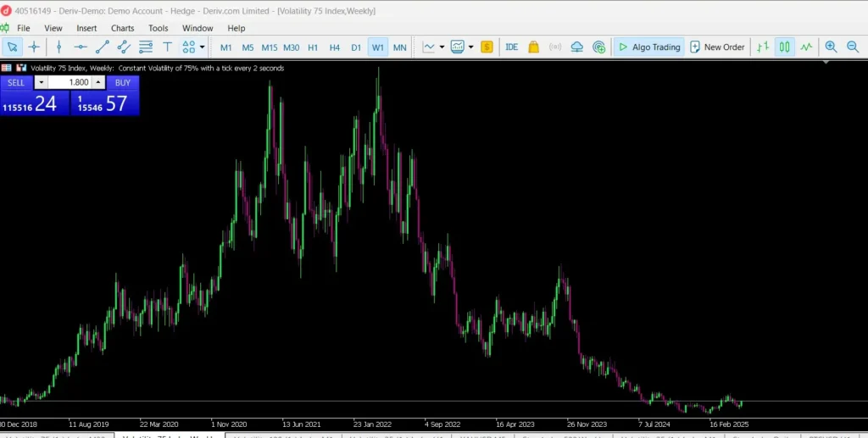Click the shapes objects icon
868x438 pixels.
(189, 47)
